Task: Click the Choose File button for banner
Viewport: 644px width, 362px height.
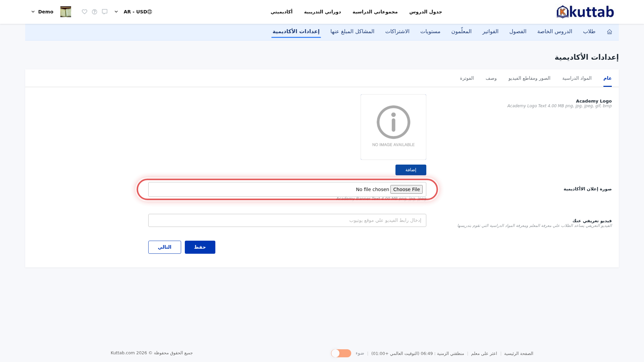Action: (407, 189)
